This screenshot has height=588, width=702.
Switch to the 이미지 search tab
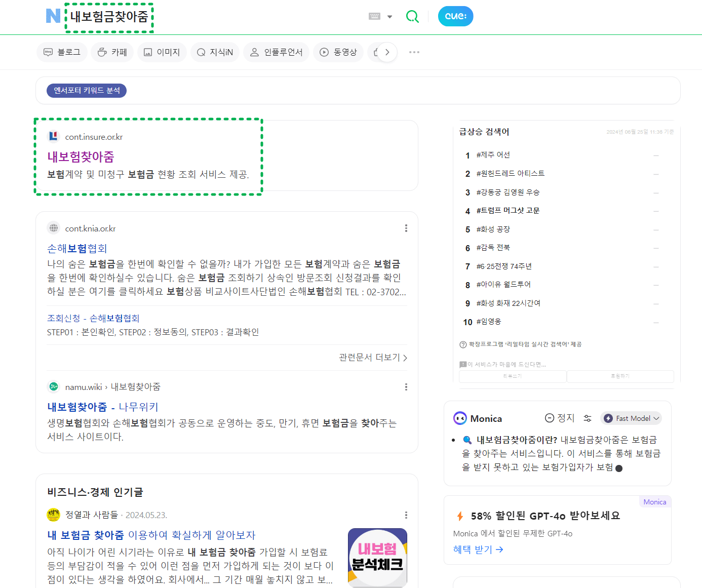162,52
